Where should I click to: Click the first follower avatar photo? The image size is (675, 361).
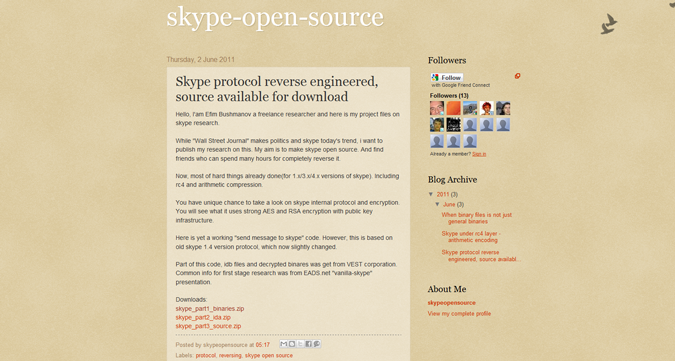(437, 108)
